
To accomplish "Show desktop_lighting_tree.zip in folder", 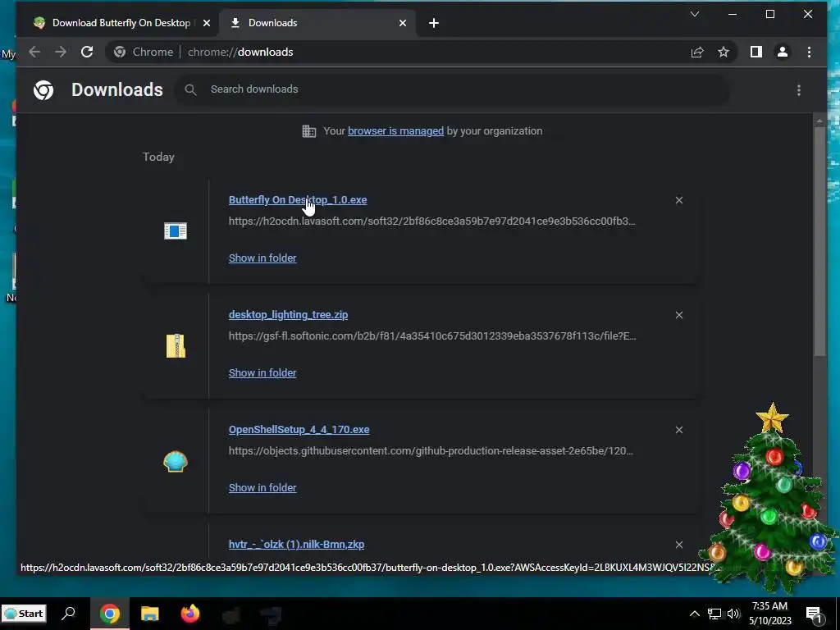I will 262,373.
